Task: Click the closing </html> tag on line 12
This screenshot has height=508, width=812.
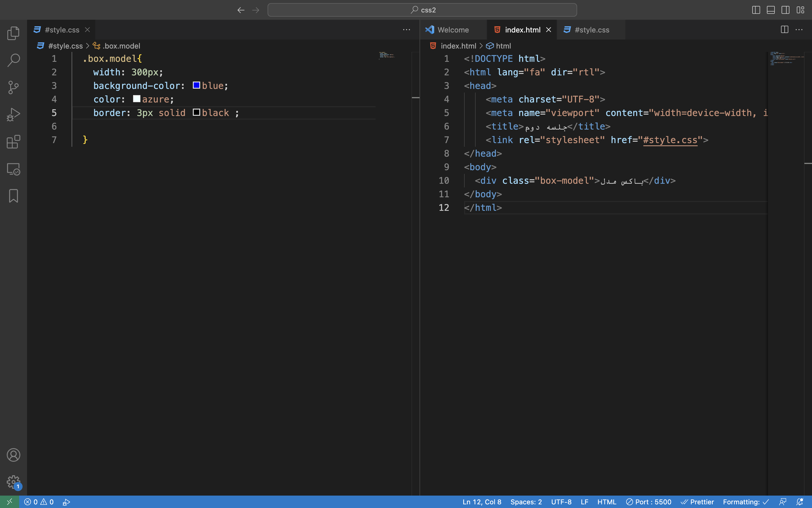Action: tap(483, 208)
